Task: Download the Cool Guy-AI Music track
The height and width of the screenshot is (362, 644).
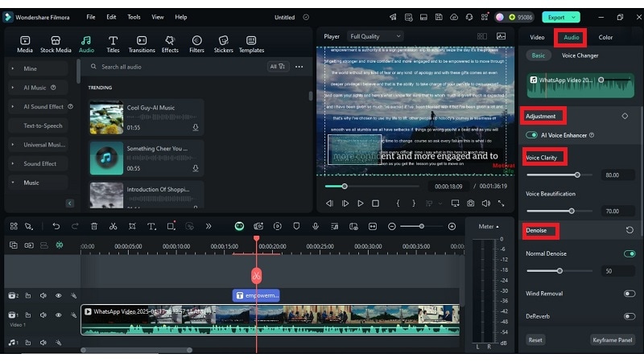Action: tap(196, 128)
